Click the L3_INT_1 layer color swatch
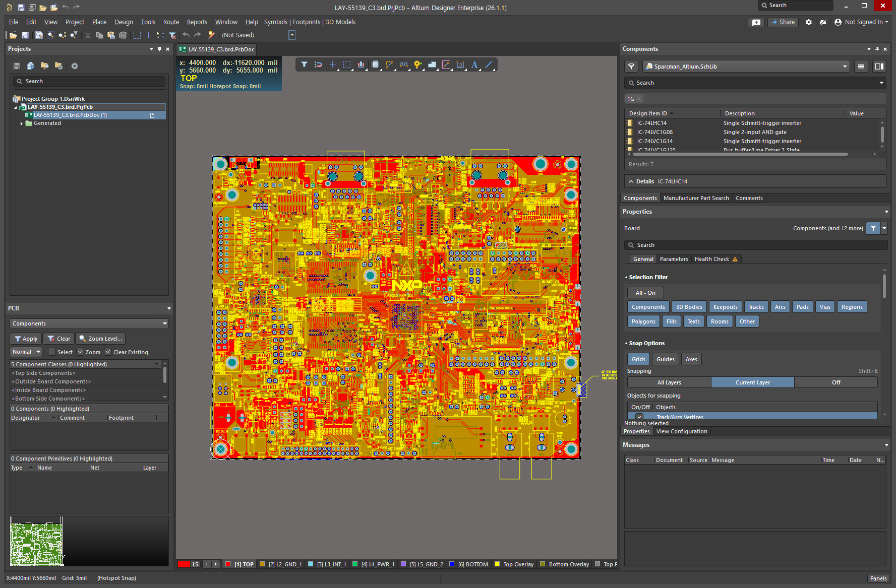The width and height of the screenshot is (896, 588). 311,564
